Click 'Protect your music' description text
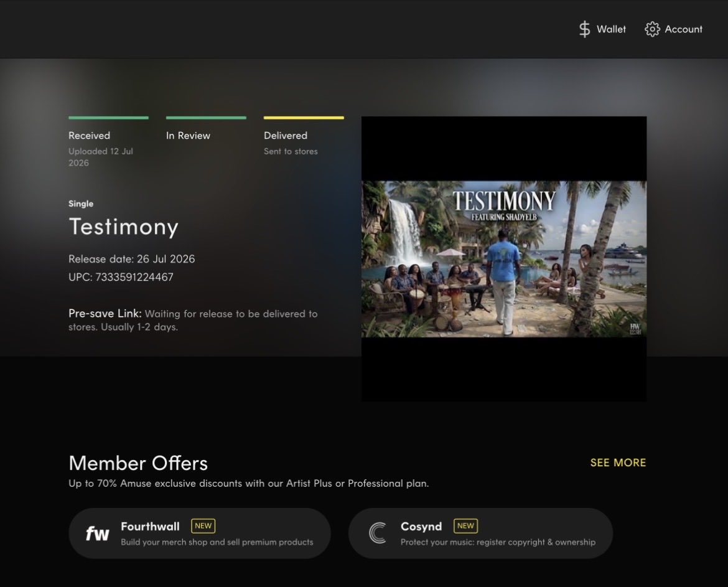 coord(498,542)
